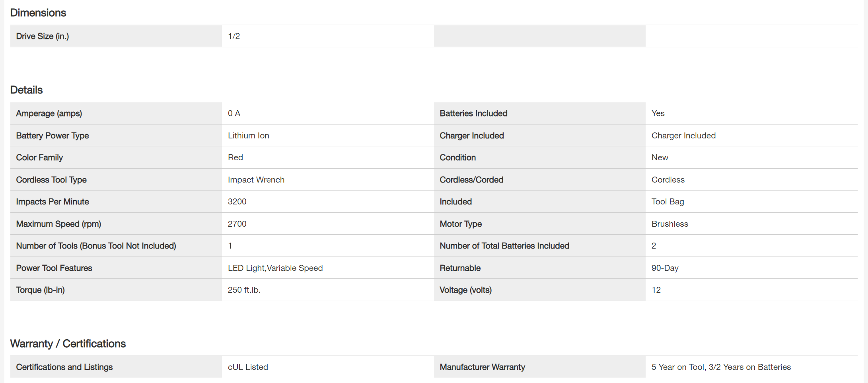Click the 250 ft.lb. torque value

click(x=244, y=290)
